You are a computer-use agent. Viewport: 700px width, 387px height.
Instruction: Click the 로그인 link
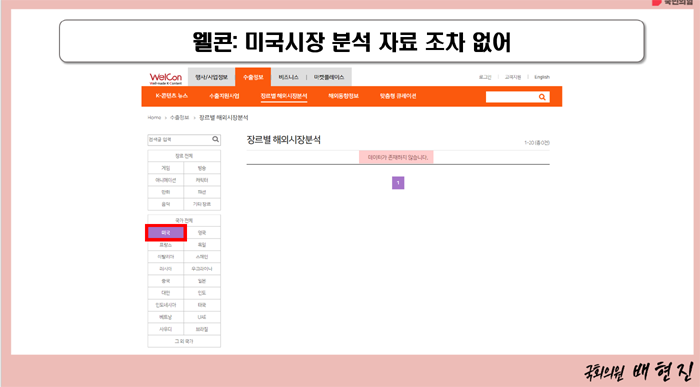click(x=485, y=77)
